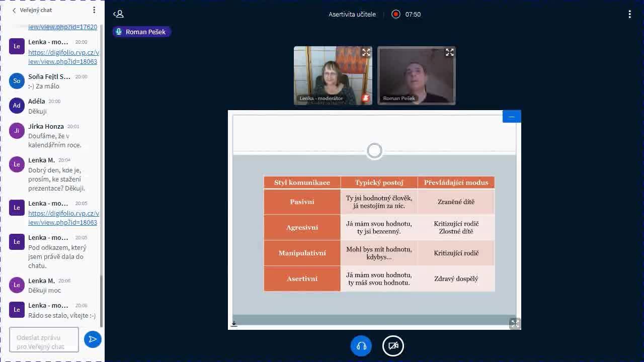
Task: Open the users list toggle icon
Action: coord(118,14)
